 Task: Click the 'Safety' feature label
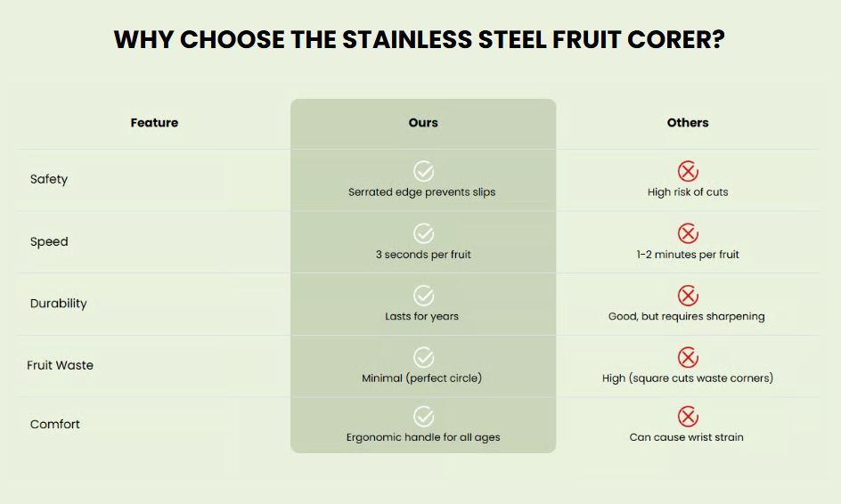[x=49, y=179]
